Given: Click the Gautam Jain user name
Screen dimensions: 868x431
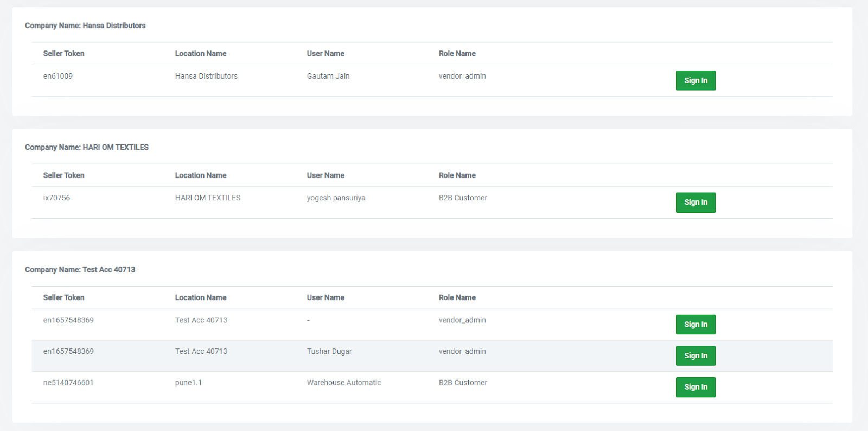Looking at the screenshot, I should pyautogui.click(x=328, y=76).
